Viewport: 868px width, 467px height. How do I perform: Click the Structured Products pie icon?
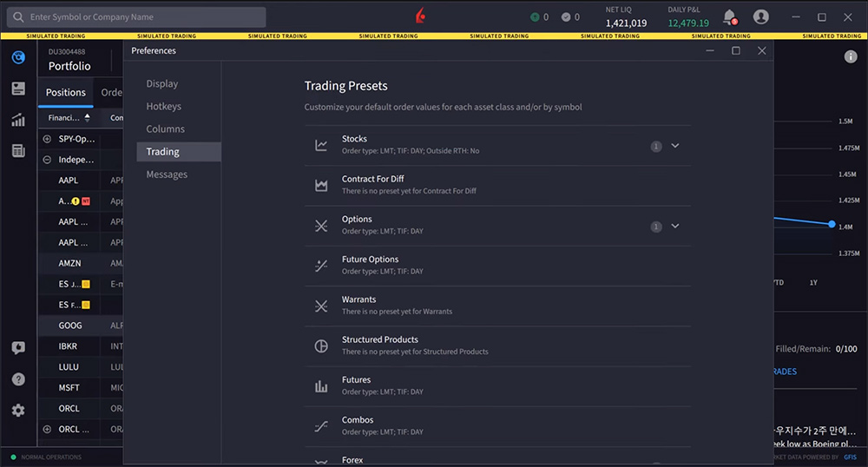[x=321, y=345]
